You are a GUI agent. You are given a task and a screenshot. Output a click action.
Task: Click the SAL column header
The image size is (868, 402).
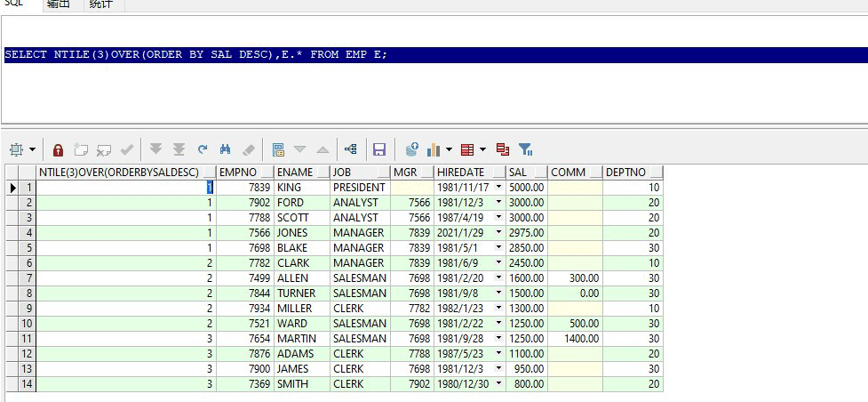click(518, 172)
